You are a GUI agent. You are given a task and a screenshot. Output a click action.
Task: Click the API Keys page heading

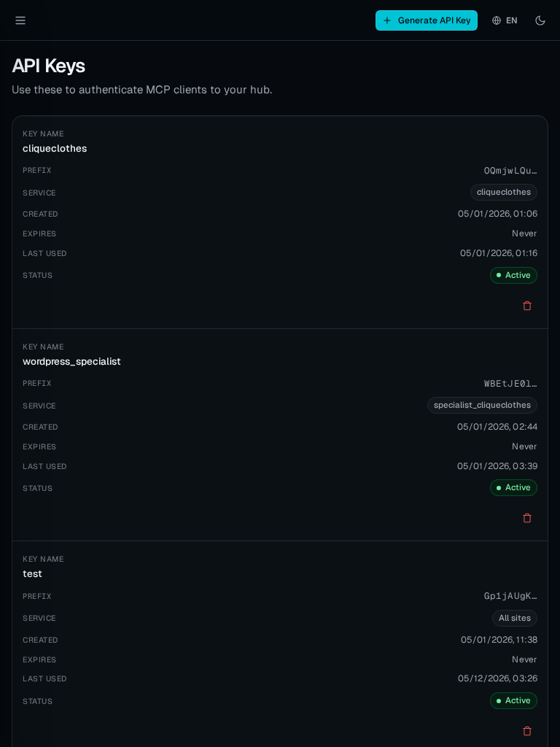pos(48,66)
